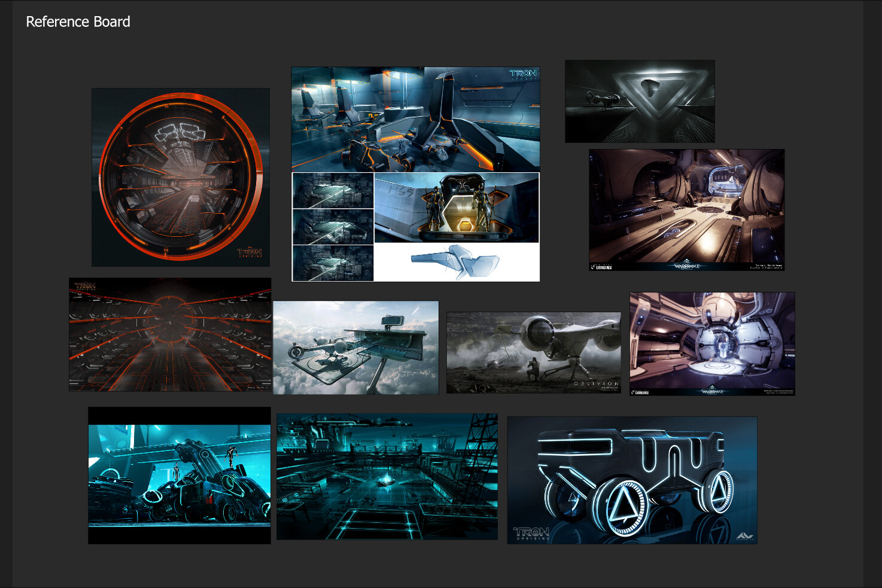Open the red circular Tron tunnel image
Viewport: 882px width, 588px height.
[181, 177]
